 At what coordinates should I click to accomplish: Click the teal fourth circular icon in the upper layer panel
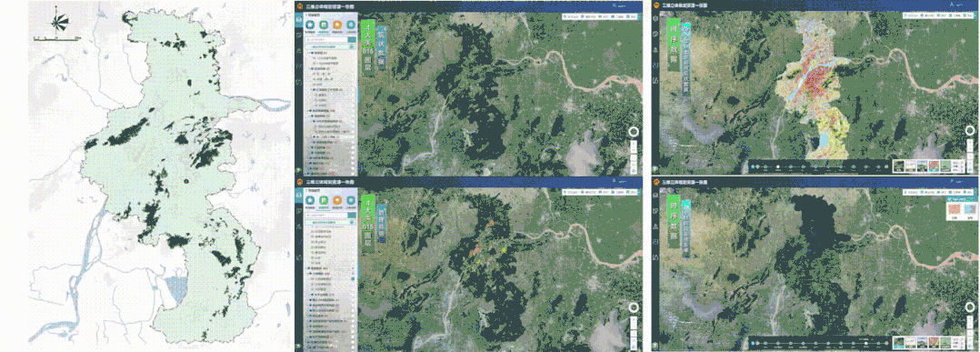[350, 25]
